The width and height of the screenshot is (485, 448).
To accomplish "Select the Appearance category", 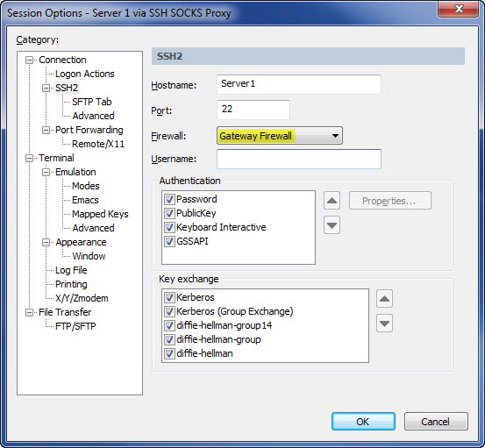I will [81, 242].
